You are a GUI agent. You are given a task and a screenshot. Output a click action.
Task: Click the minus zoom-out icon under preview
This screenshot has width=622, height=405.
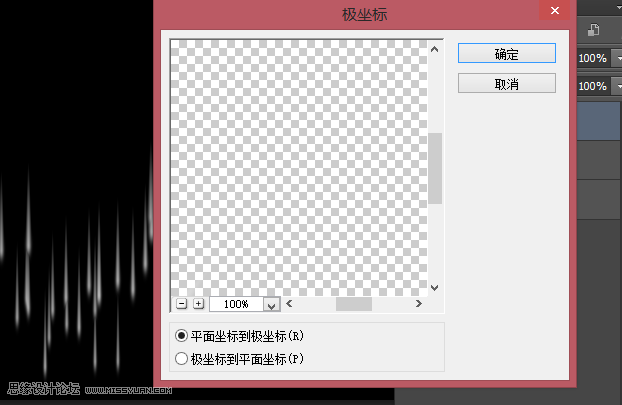(x=182, y=303)
